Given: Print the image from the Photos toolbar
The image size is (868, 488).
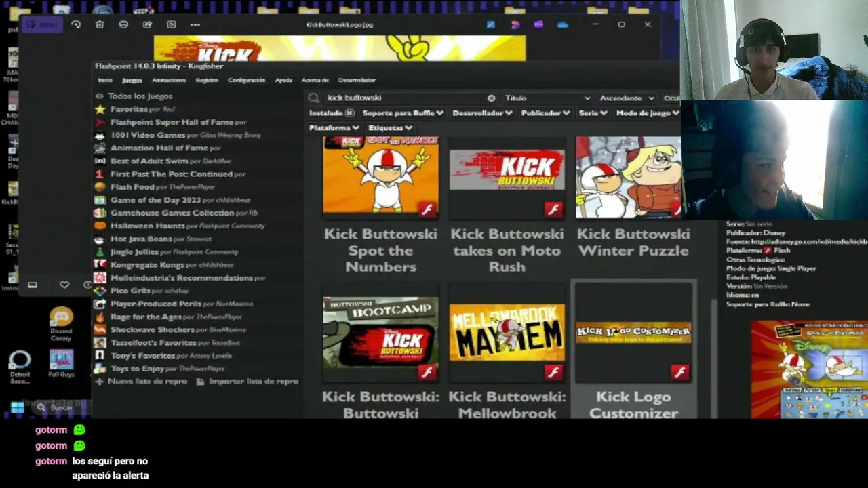Looking at the screenshot, I should pos(123,24).
